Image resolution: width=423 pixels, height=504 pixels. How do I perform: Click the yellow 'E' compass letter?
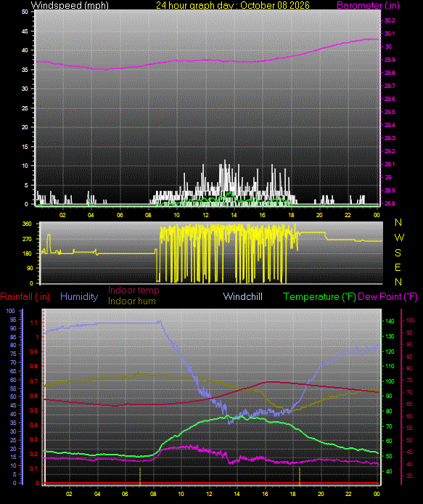[x=398, y=267]
